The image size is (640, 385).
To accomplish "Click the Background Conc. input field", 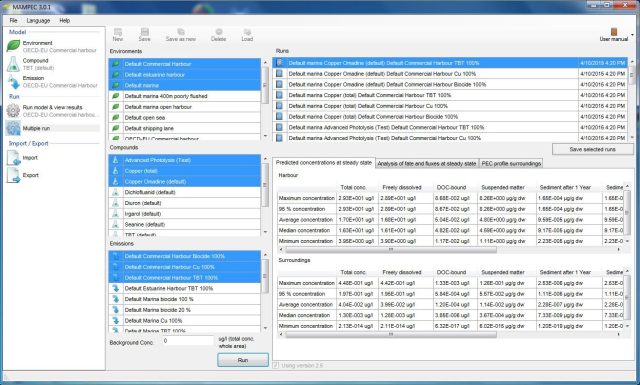I will [x=187, y=340].
